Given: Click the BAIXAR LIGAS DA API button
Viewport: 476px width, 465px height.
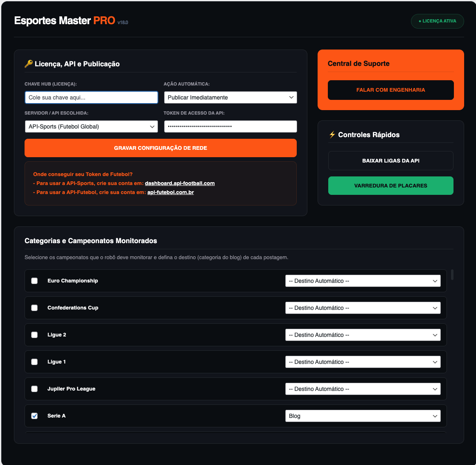Looking at the screenshot, I should [x=390, y=160].
